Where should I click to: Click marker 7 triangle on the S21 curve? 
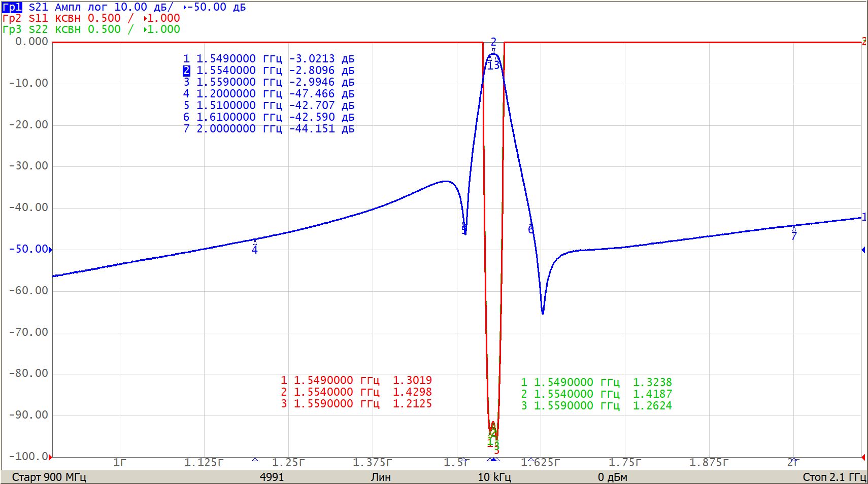pyautogui.click(x=794, y=229)
